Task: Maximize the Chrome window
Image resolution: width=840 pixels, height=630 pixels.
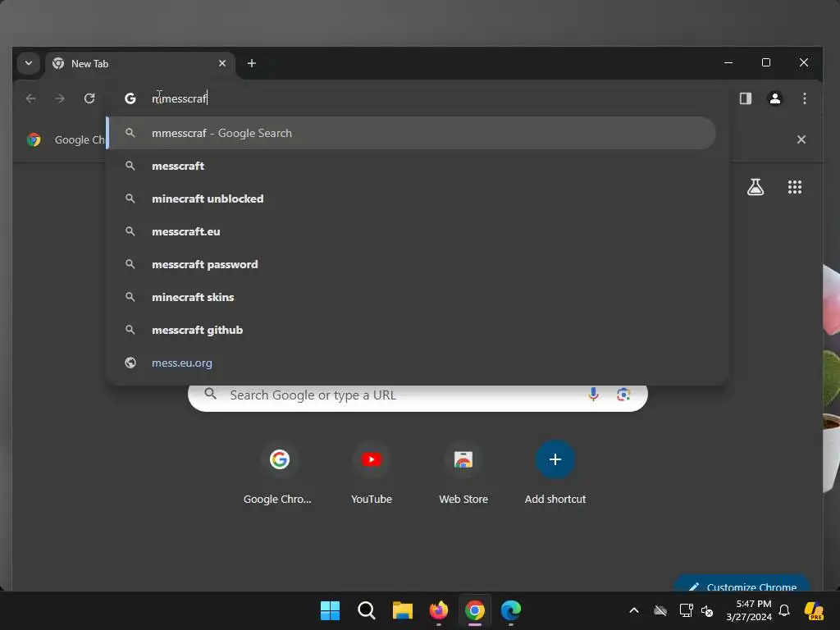Action: pos(766,62)
